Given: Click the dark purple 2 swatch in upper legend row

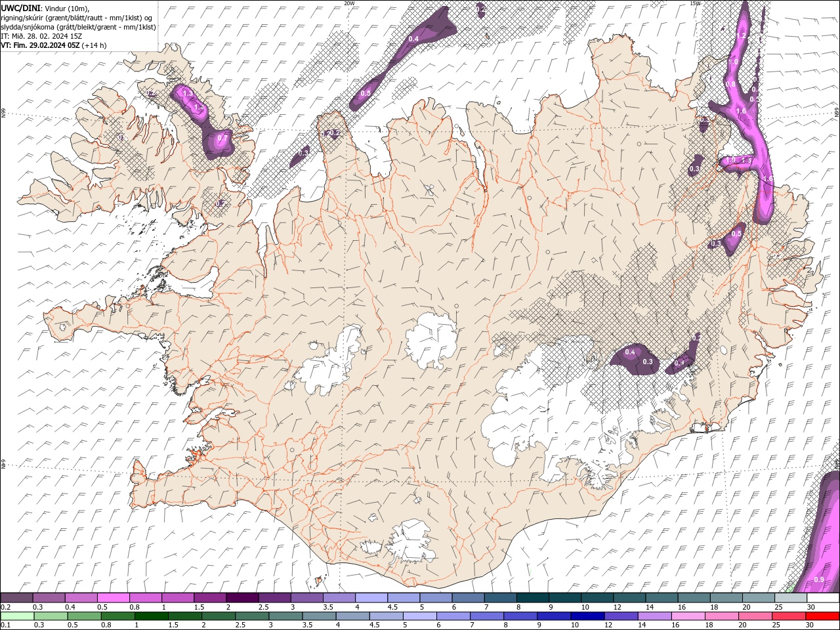Looking at the screenshot, I should point(241,598).
